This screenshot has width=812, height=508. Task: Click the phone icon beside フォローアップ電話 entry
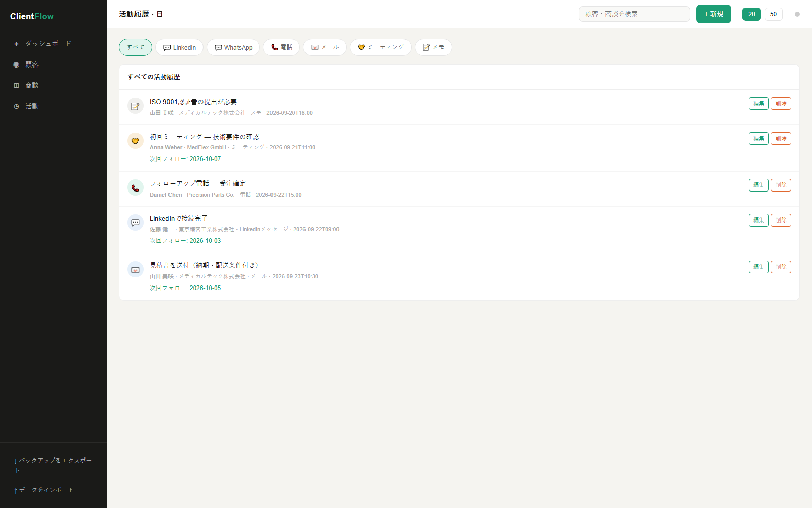[136, 187]
